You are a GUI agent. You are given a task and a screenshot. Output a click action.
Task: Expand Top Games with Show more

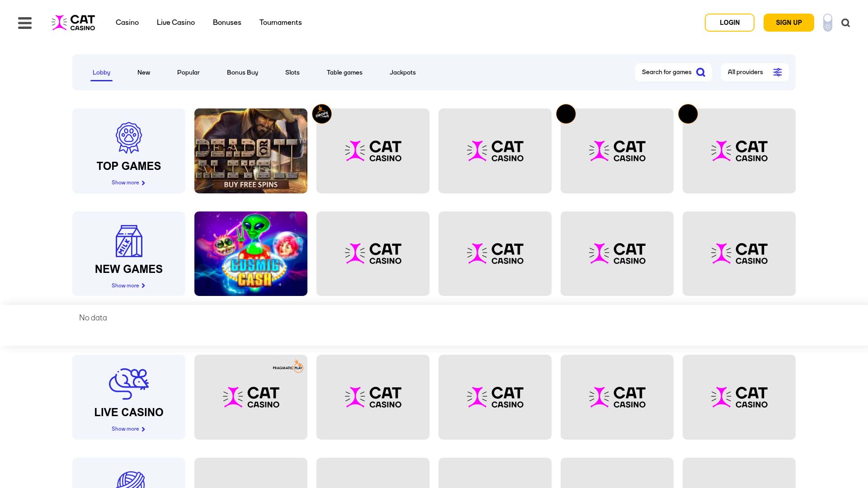pyautogui.click(x=128, y=183)
